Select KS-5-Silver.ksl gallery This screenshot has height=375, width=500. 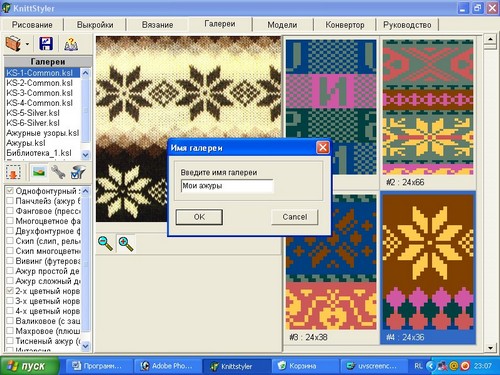point(42,113)
